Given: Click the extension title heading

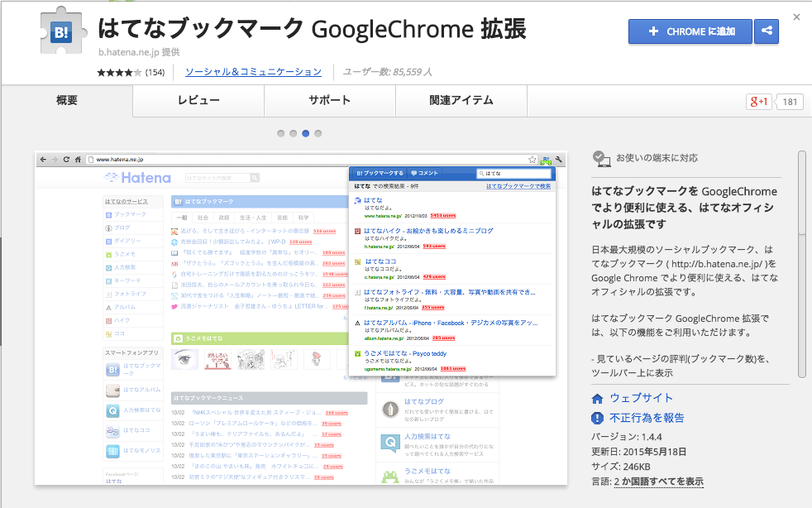Looking at the screenshot, I should coord(312,28).
